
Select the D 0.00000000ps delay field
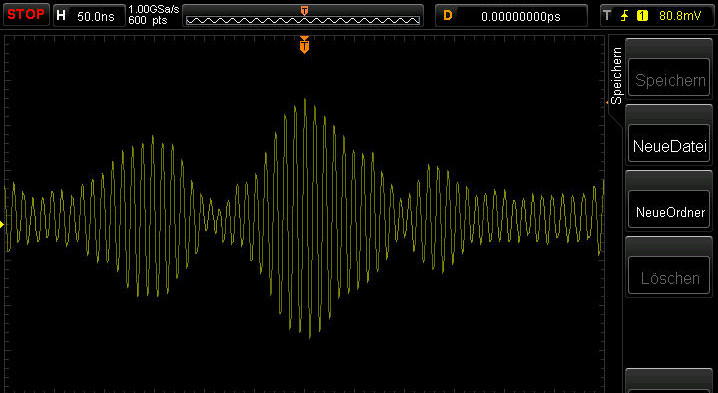[511, 16]
